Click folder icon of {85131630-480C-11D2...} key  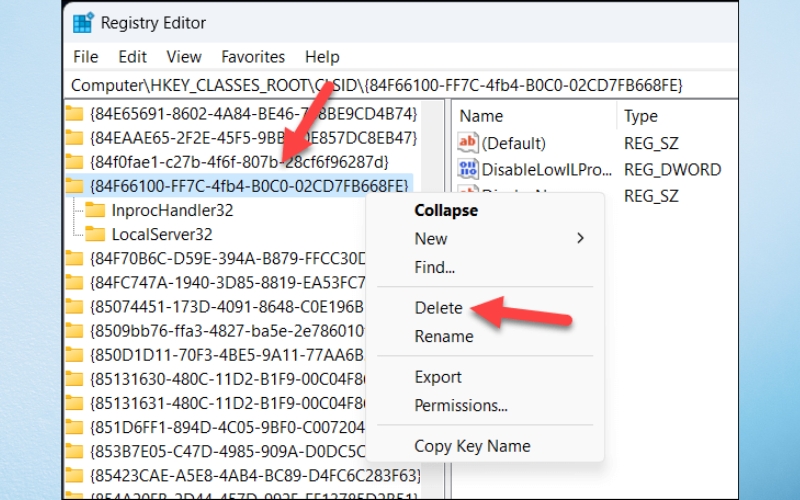click(x=74, y=379)
